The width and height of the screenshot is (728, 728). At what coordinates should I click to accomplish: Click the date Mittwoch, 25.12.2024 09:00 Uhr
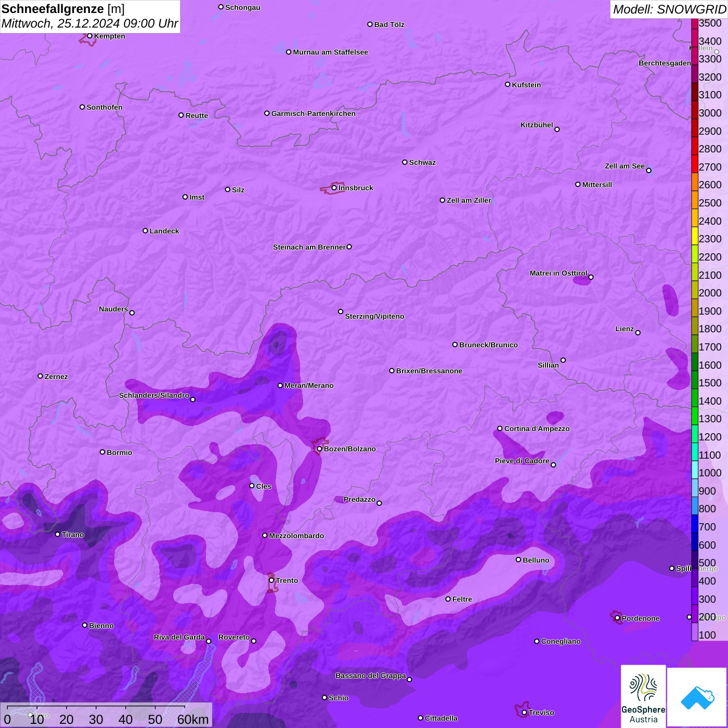click(x=89, y=23)
